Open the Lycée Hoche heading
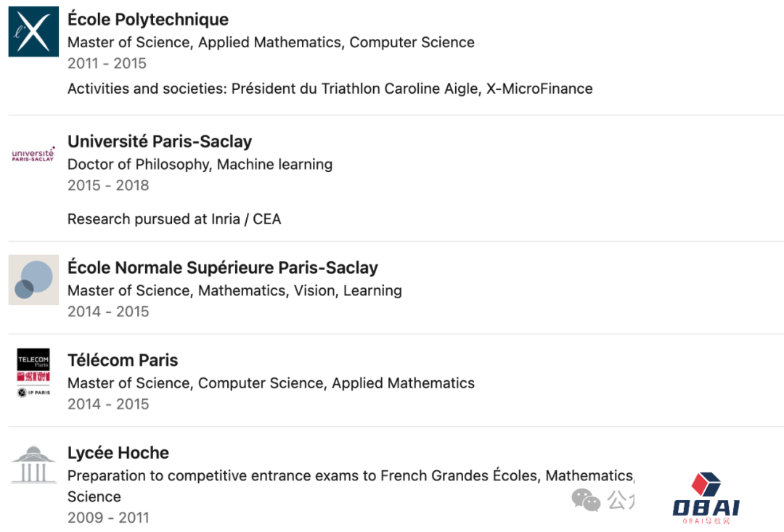The image size is (784, 532). (118, 453)
